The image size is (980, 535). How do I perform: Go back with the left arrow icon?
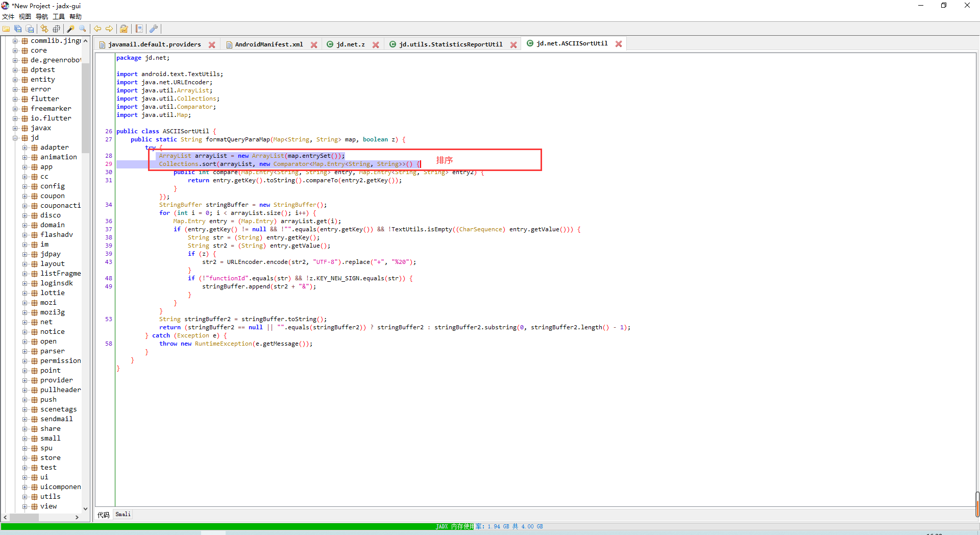tap(97, 29)
